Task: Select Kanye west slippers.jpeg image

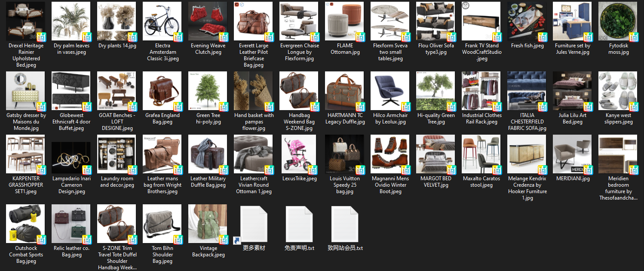Action: (x=618, y=91)
